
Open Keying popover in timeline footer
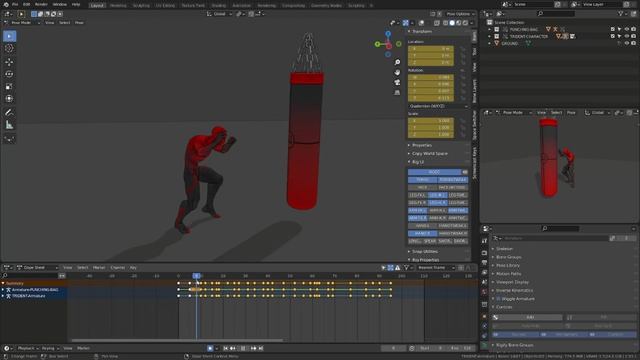(x=50, y=348)
